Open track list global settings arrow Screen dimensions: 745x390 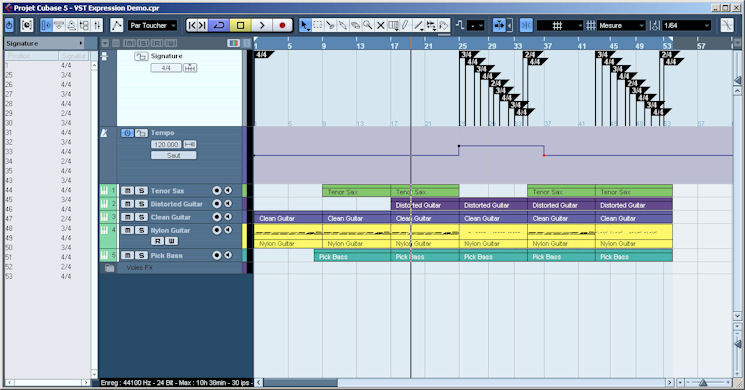pos(105,43)
